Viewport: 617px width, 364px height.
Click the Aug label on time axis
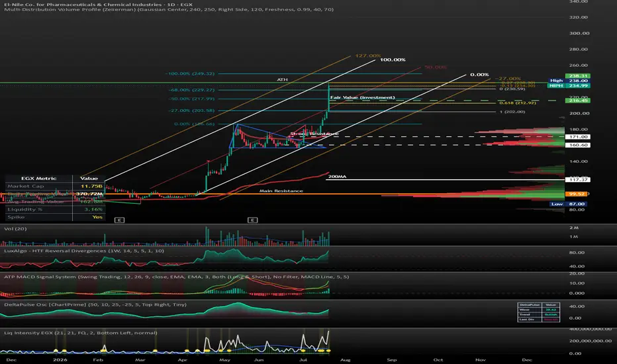[345, 359]
